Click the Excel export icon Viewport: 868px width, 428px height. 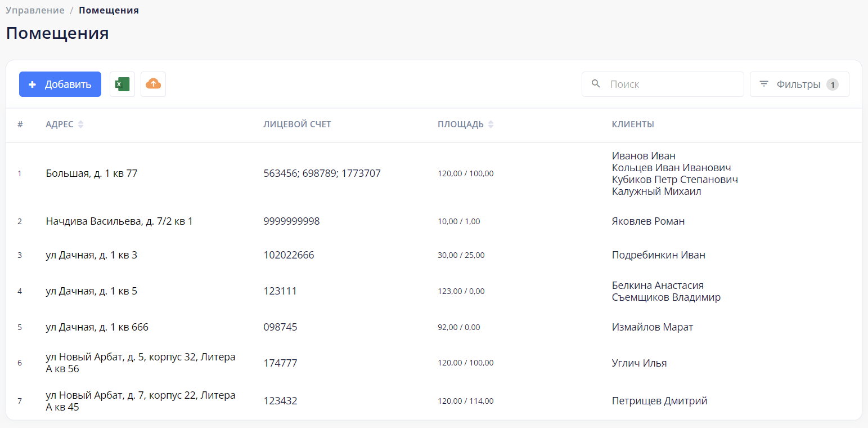tap(122, 84)
